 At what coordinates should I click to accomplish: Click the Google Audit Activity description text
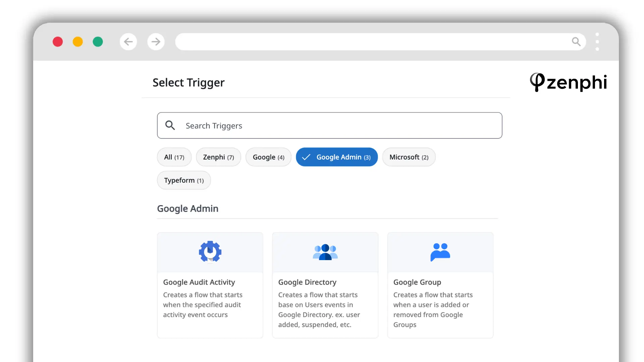point(203,305)
